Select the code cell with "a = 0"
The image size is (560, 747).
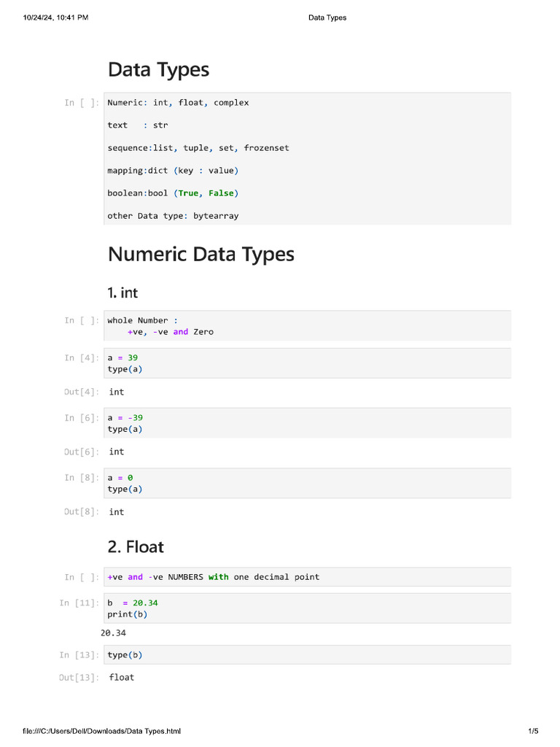(307, 483)
